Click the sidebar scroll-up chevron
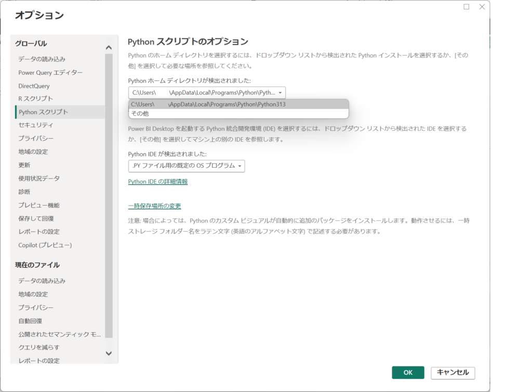 (x=109, y=47)
